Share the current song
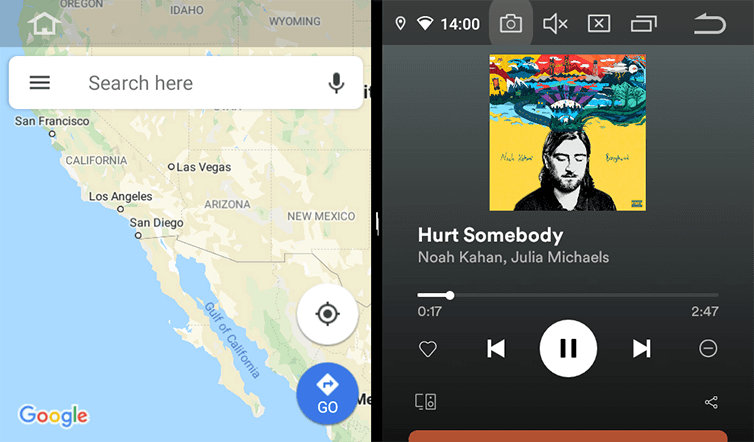 [x=711, y=402]
